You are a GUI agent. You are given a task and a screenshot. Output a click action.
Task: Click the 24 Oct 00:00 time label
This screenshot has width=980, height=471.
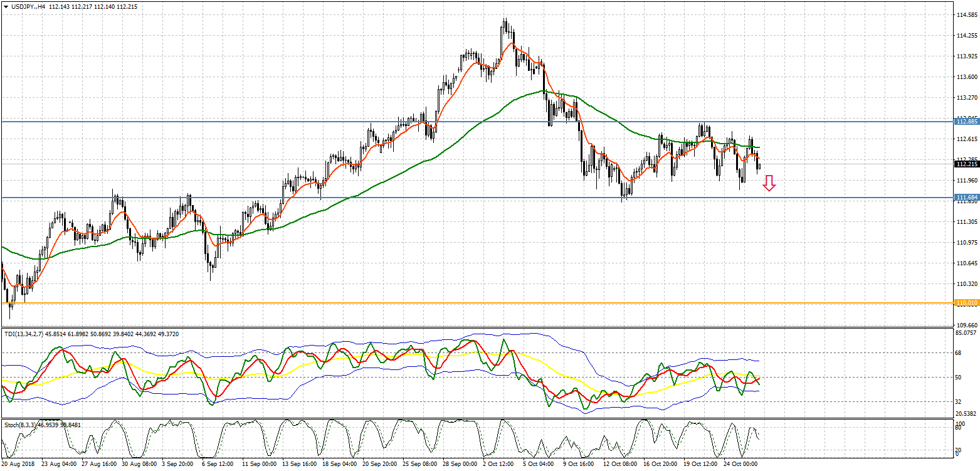point(742,464)
